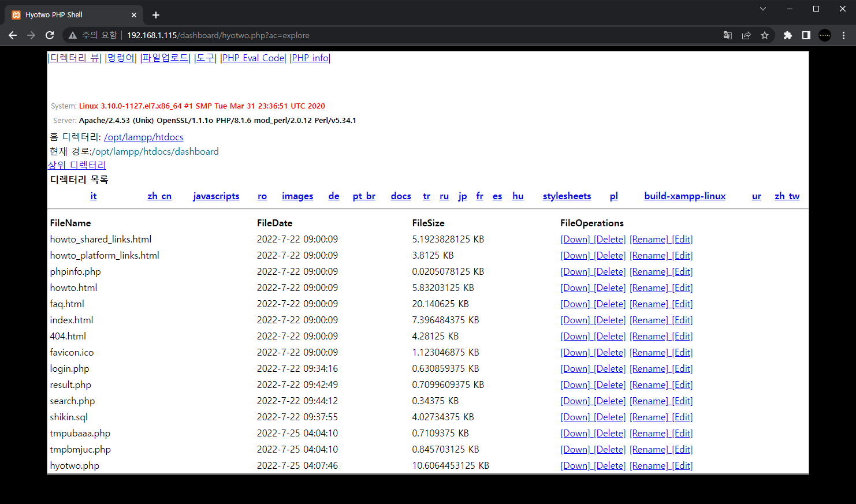Open the profile avatar button

(x=825, y=35)
